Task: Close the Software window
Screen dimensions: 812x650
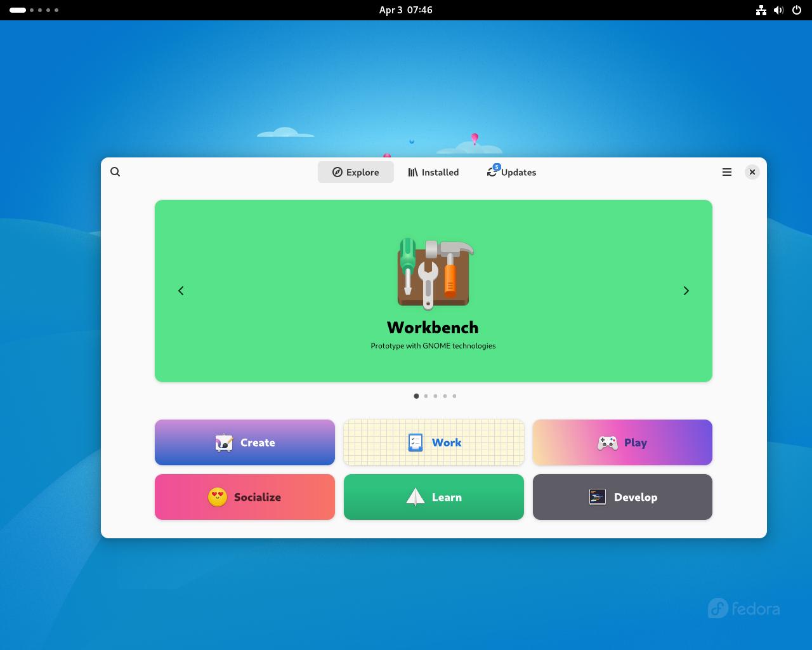Action: (x=752, y=172)
